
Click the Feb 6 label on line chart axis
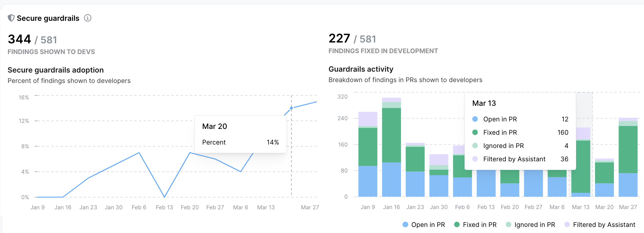pyautogui.click(x=139, y=207)
